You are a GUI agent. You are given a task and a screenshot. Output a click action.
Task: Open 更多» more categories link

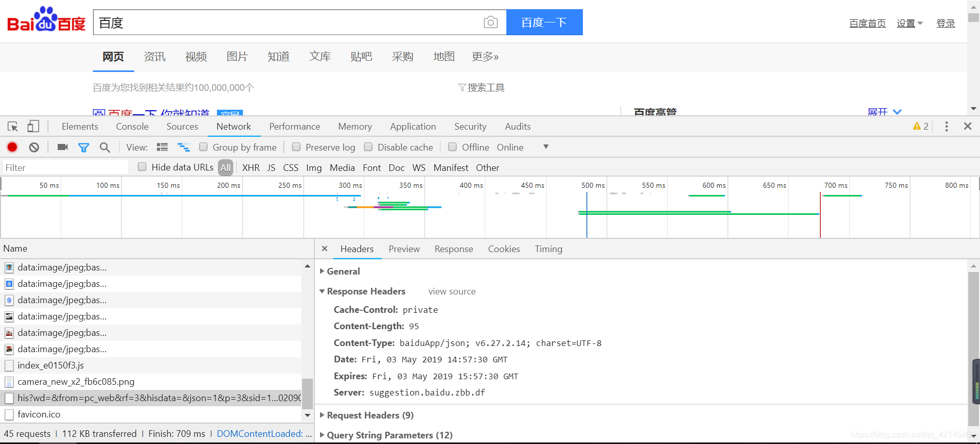(485, 57)
